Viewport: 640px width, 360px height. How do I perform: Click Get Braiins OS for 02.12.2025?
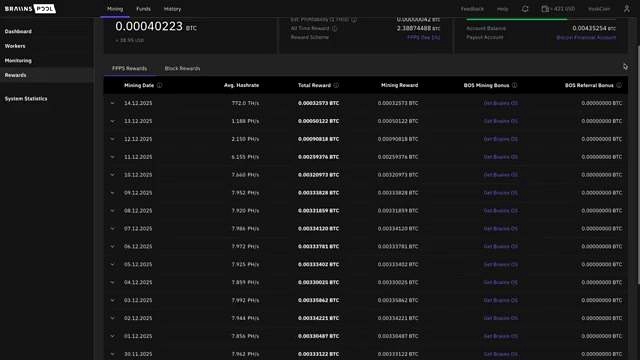click(x=501, y=318)
